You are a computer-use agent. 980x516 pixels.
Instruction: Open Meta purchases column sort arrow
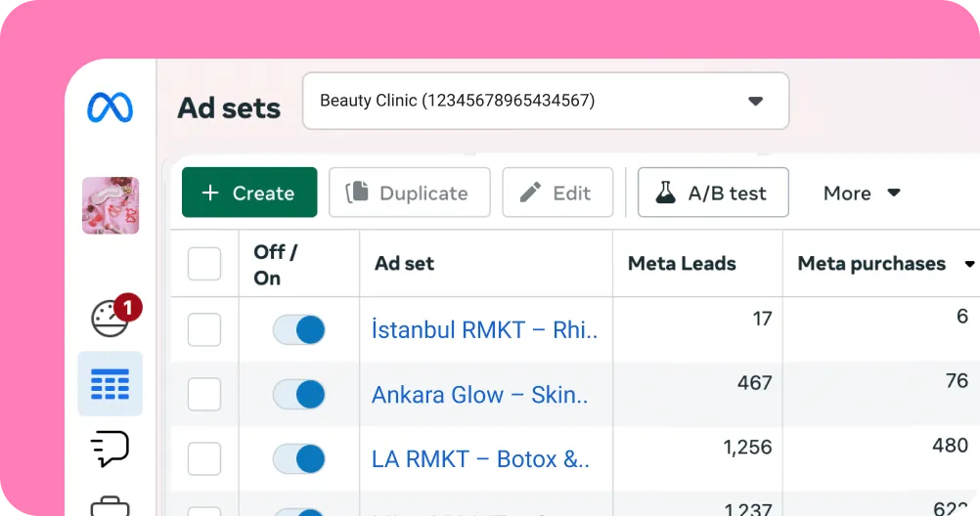(969, 264)
